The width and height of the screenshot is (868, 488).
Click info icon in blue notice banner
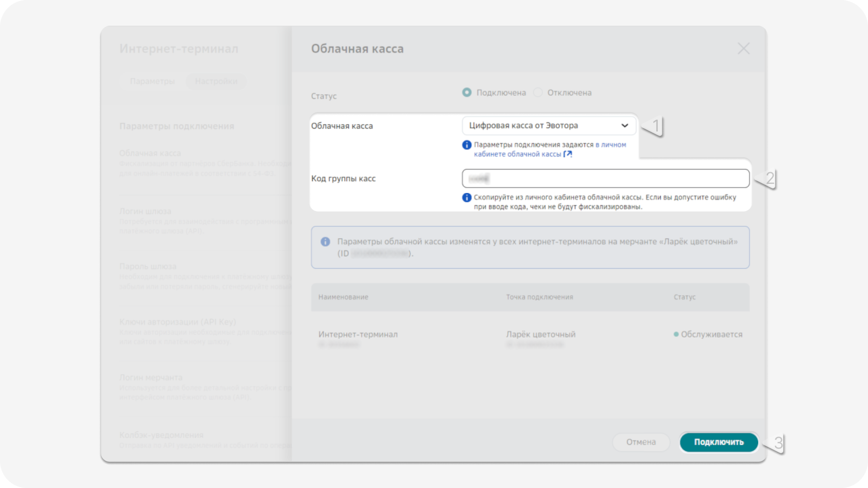pos(325,242)
